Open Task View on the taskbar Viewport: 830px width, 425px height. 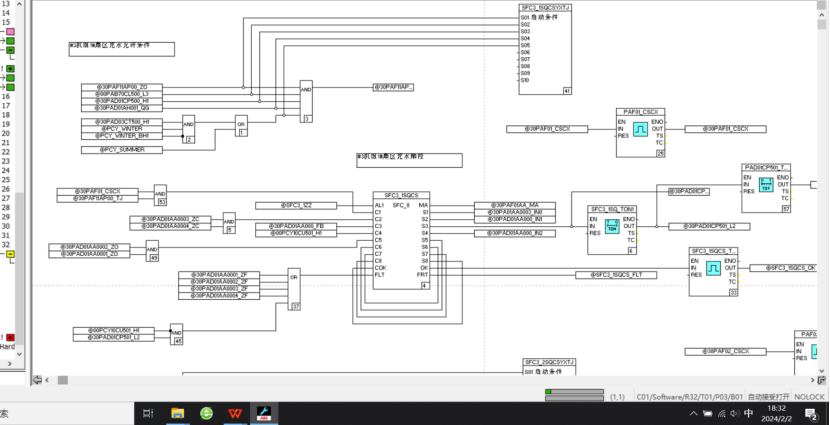pos(149,413)
